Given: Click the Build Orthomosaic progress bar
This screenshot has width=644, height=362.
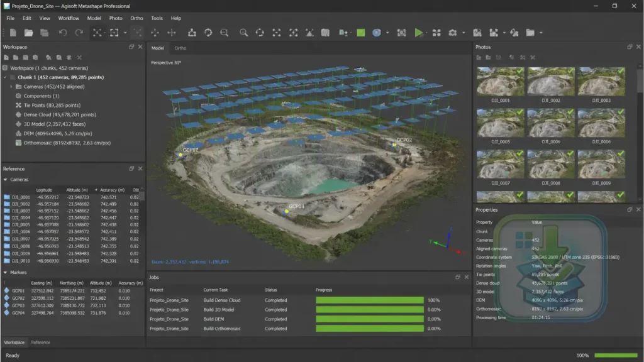Looking at the screenshot, I should click(x=370, y=329).
